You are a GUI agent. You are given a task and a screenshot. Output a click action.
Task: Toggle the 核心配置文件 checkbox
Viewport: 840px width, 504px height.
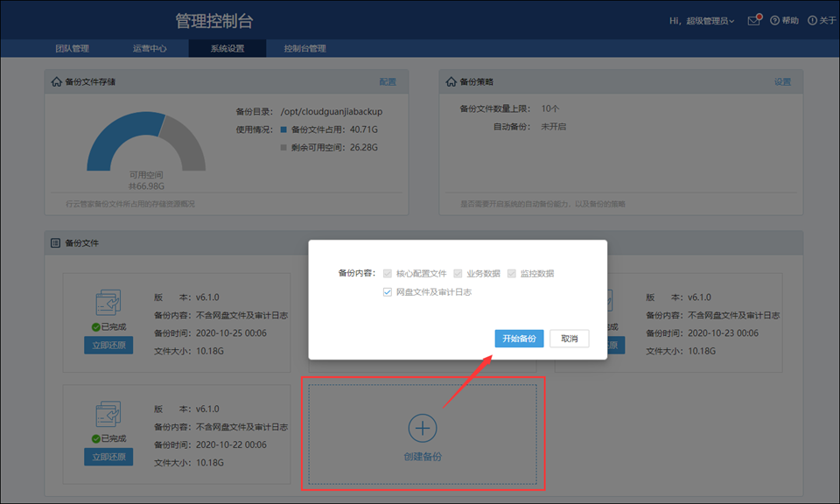tap(388, 274)
